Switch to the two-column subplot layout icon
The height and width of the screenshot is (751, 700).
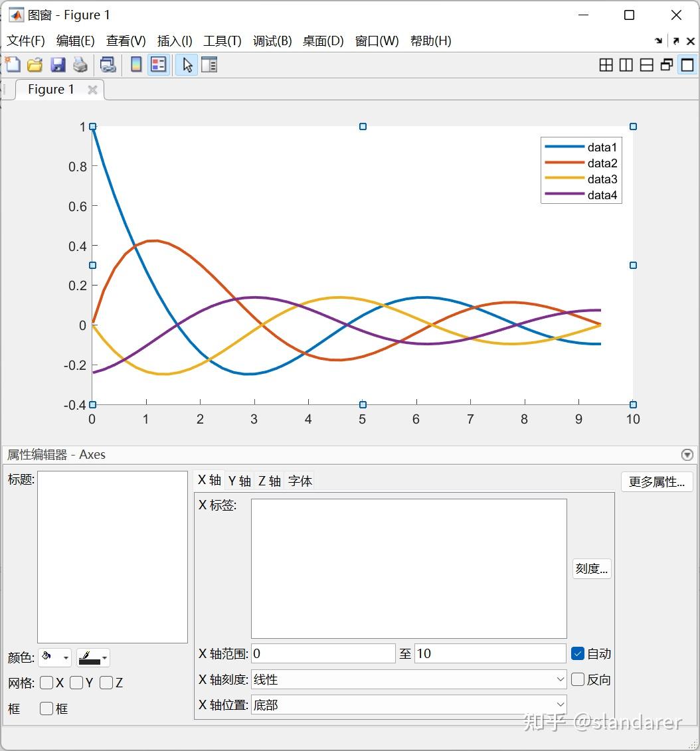click(625, 64)
